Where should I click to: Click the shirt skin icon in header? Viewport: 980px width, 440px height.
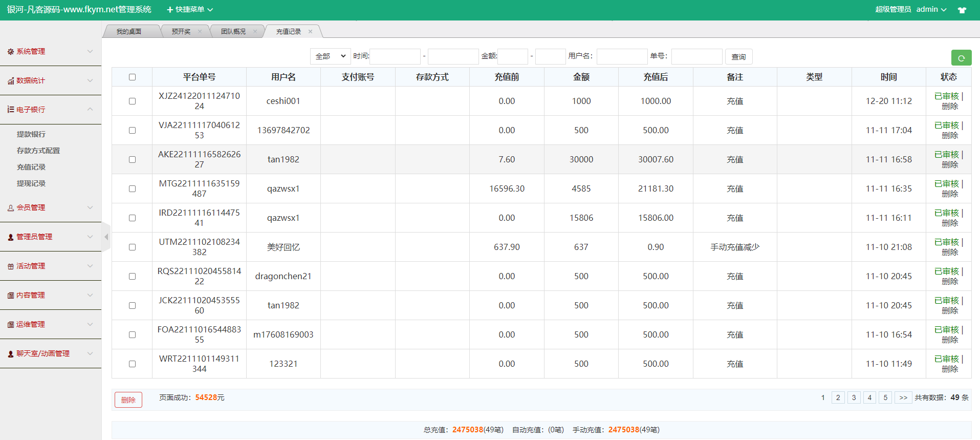[962, 10]
